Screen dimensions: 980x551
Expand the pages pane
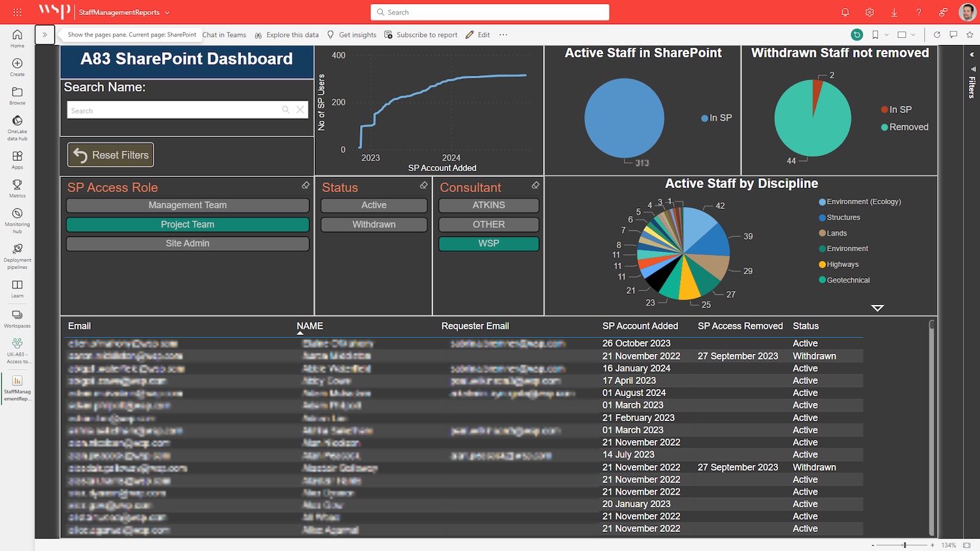[x=44, y=35]
